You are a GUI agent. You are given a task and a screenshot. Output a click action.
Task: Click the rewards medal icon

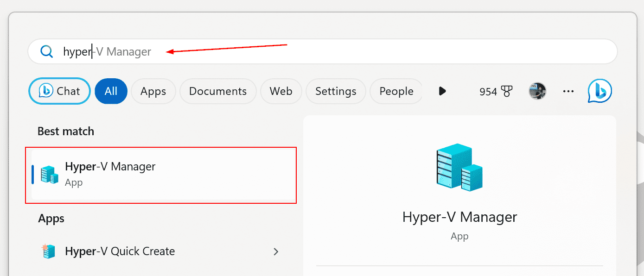(x=506, y=92)
